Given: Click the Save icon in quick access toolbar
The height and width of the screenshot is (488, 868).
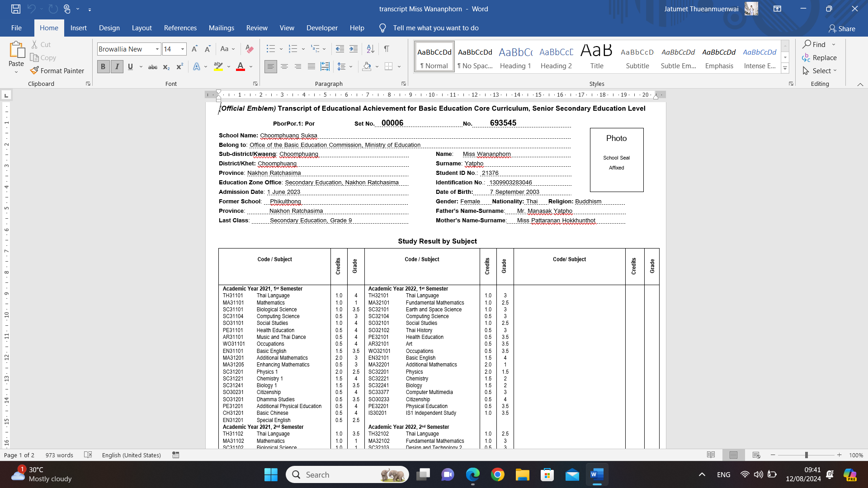Looking at the screenshot, I should tap(16, 9).
